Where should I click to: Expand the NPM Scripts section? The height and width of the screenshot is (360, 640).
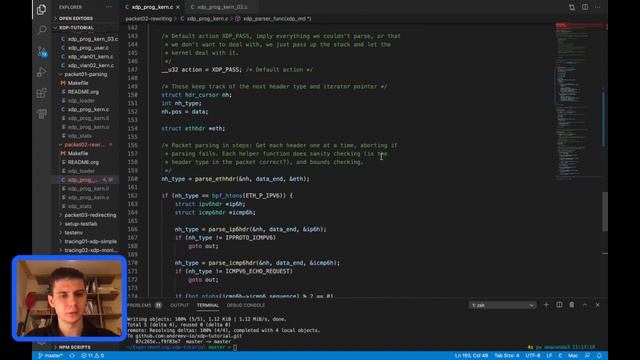click(x=74, y=347)
